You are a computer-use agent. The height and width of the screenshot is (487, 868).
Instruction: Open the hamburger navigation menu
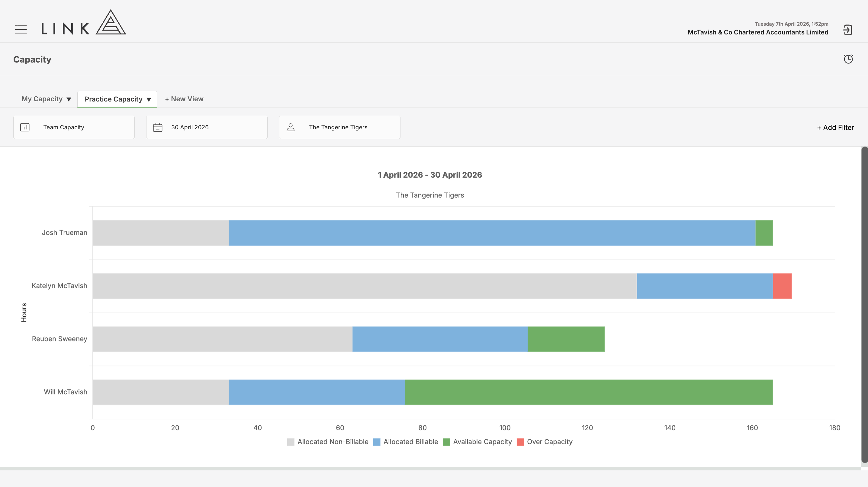tap(21, 30)
